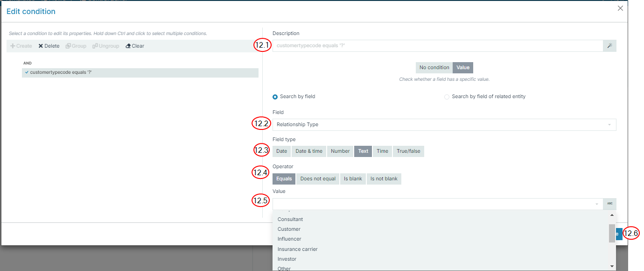Viewport: 644px width, 271px height.
Task: Choose Insurance carrier from the list
Action: coord(297,249)
